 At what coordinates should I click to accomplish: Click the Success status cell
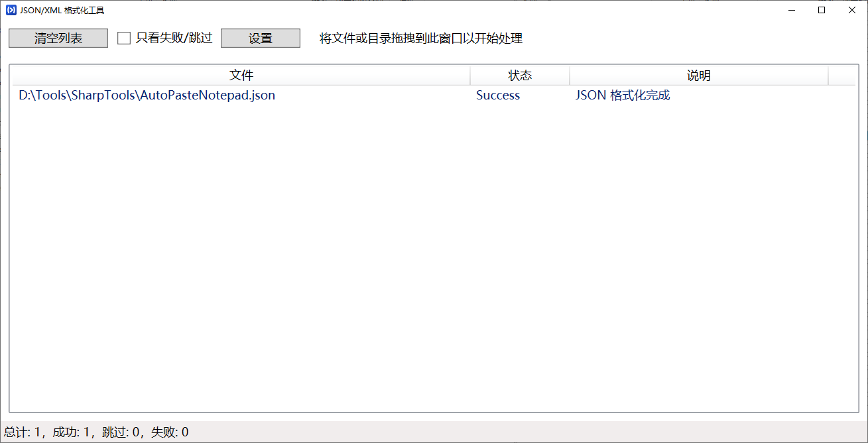498,95
